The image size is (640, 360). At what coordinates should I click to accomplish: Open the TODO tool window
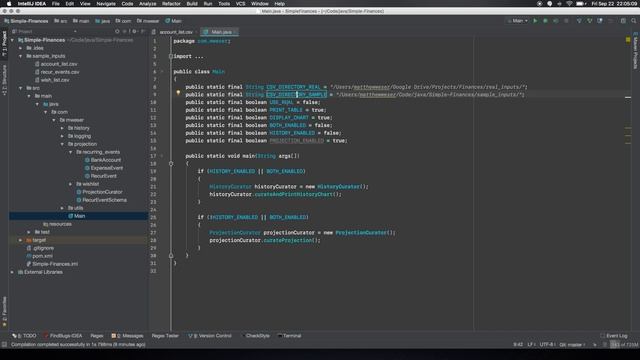click(24, 336)
